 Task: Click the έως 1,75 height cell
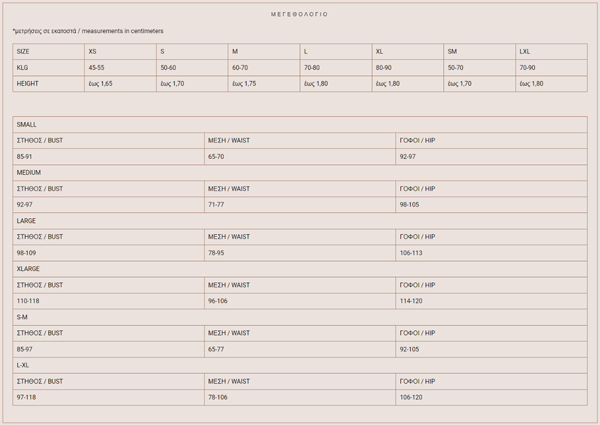click(x=244, y=83)
